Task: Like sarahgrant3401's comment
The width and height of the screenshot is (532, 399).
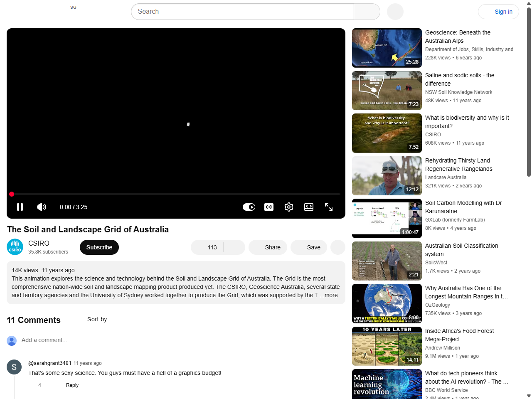Action: click(32, 385)
